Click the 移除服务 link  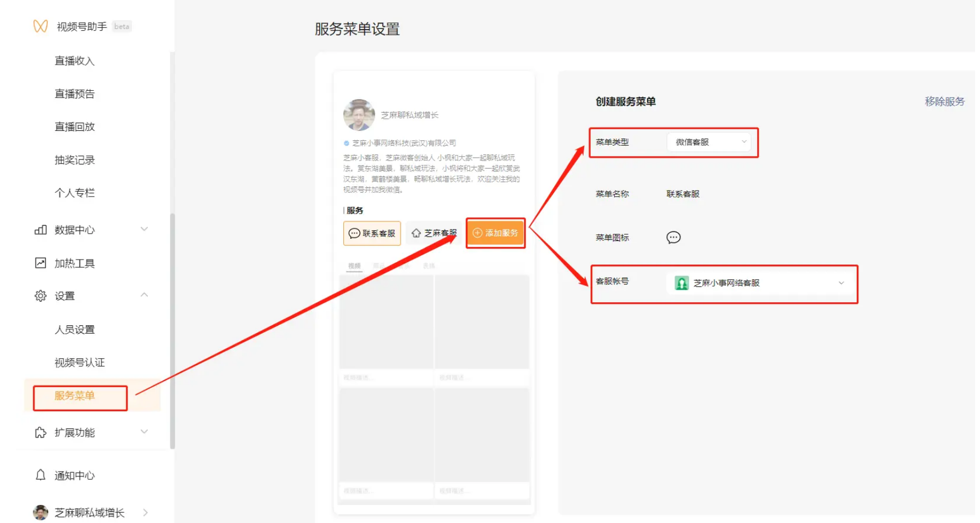click(944, 101)
